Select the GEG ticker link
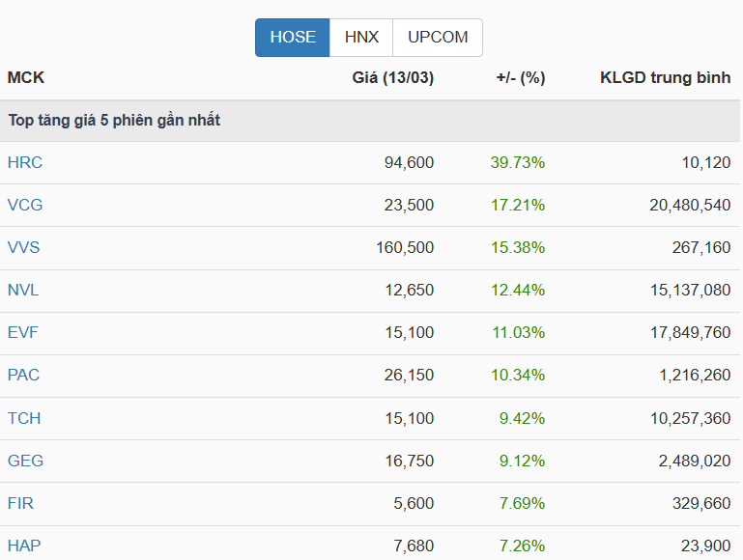This screenshot has width=743, height=560. pos(26,461)
